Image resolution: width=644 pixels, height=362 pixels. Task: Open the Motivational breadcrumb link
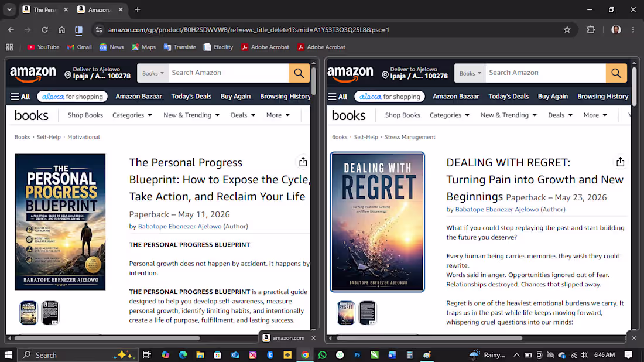pyautogui.click(x=83, y=137)
